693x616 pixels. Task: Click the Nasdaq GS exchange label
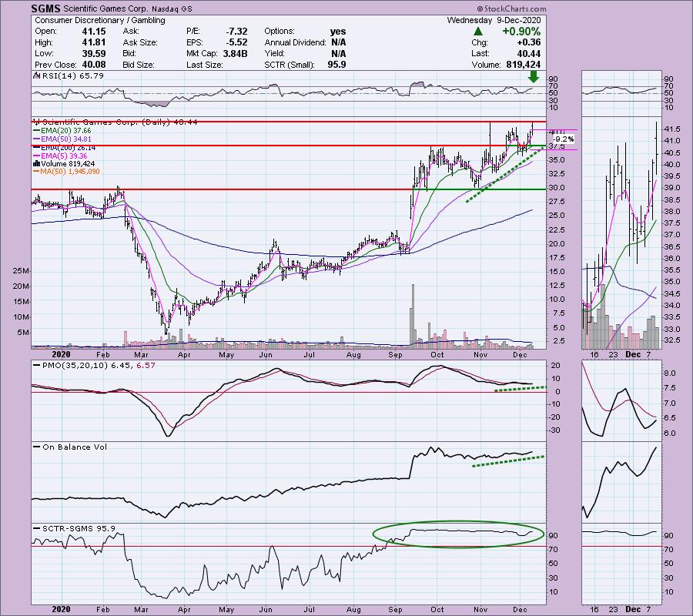click(172, 8)
